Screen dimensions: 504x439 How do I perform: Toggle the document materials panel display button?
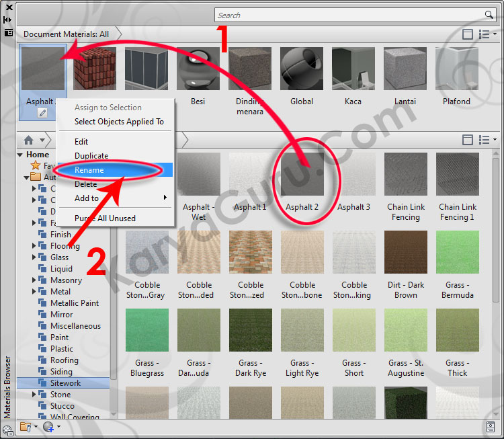click(x=468, y=34)
